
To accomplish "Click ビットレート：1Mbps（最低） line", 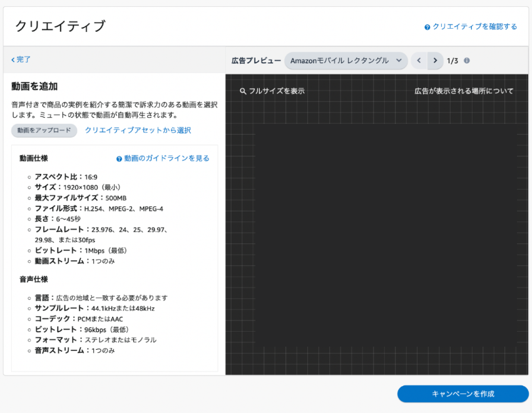I will [81, 250].
